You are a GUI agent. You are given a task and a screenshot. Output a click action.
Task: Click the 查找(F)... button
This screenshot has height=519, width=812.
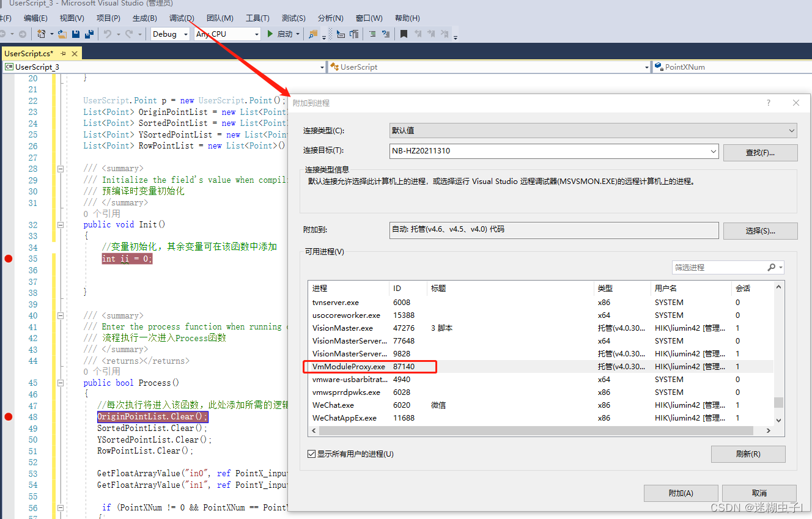760,152
